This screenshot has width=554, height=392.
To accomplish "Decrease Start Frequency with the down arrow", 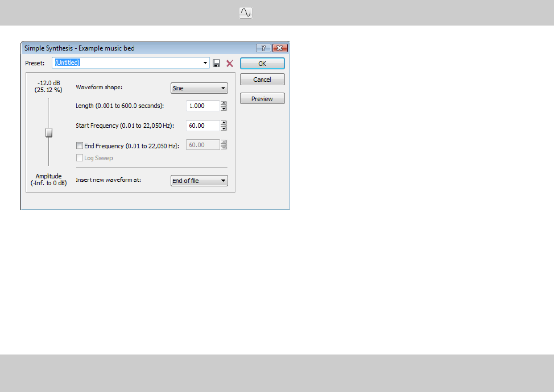I will point(224,128).
